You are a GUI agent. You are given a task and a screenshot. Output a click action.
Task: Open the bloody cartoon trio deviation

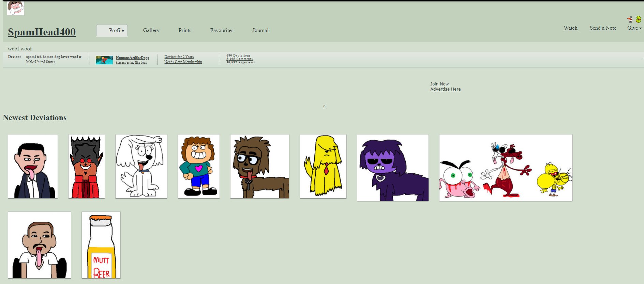[506, 168]
